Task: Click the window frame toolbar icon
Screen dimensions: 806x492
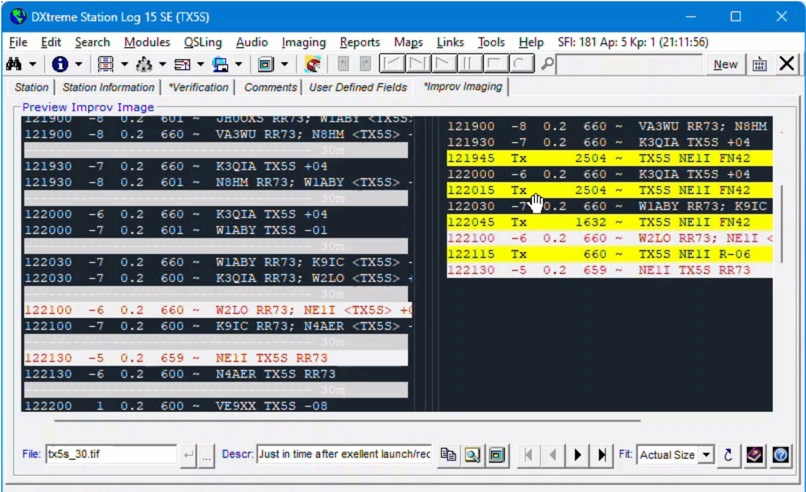Action: click(x=266, y=64)
